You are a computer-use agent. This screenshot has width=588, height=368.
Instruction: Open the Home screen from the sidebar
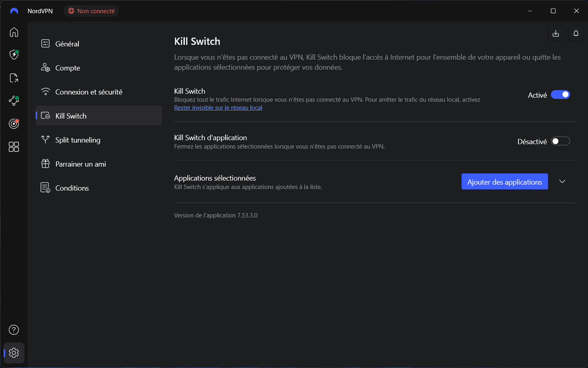pos(13,32)
